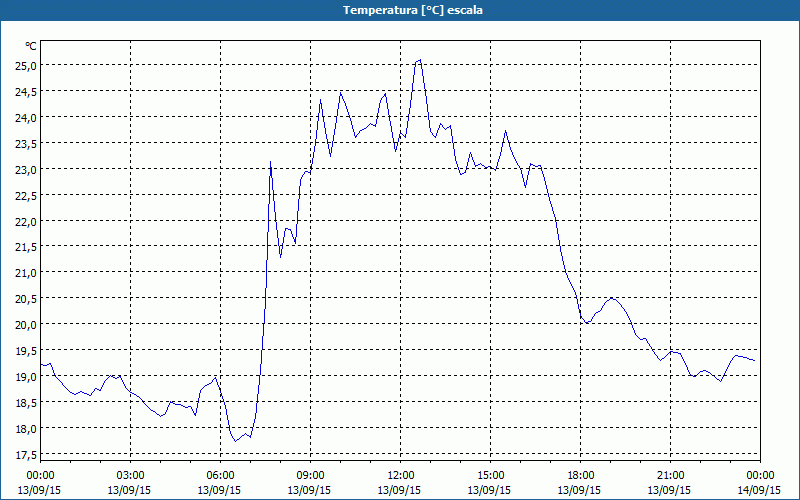
Task: Pick the 17,5 y-axis value
Action: click(26, 455)
